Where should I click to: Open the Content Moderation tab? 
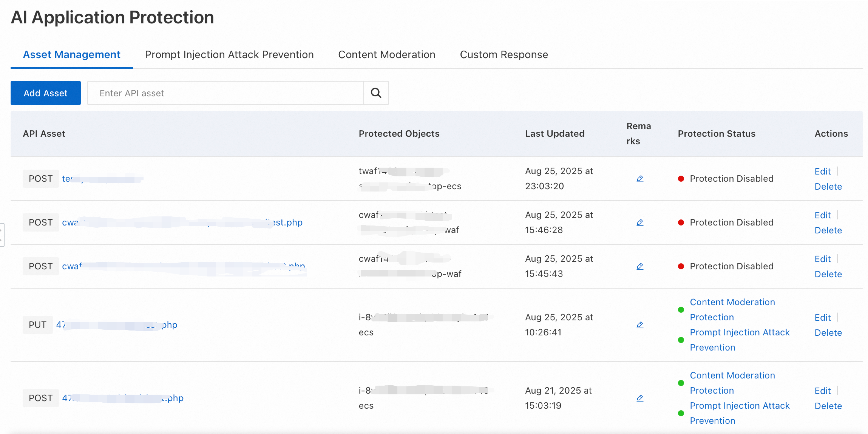point(386,55)
